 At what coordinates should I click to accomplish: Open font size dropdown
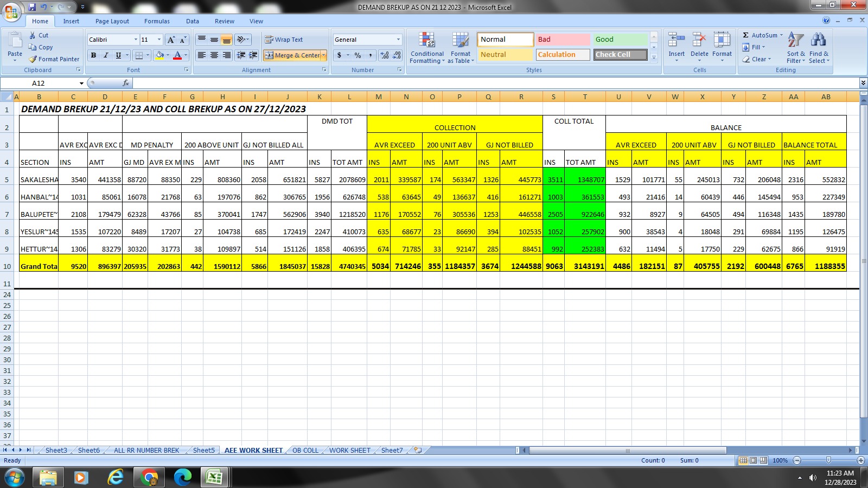point(159,40)
